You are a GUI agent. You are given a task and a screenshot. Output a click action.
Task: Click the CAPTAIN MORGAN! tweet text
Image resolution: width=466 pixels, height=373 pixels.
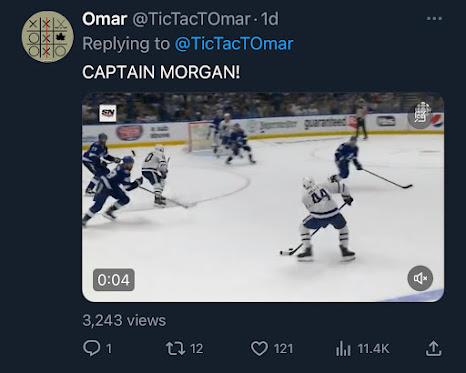[x=161, y=72]
